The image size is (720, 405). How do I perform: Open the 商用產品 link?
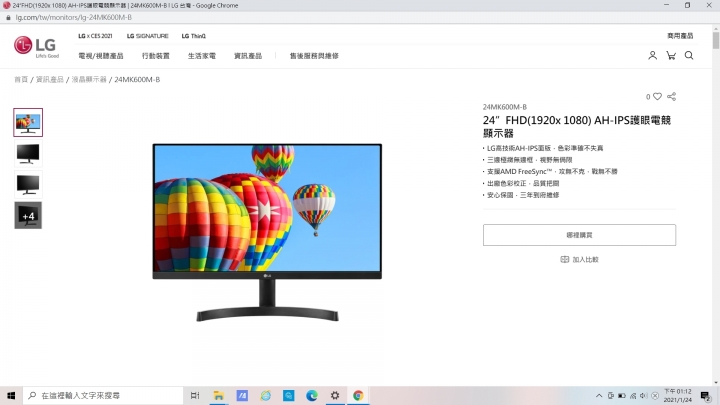point(680,36)
